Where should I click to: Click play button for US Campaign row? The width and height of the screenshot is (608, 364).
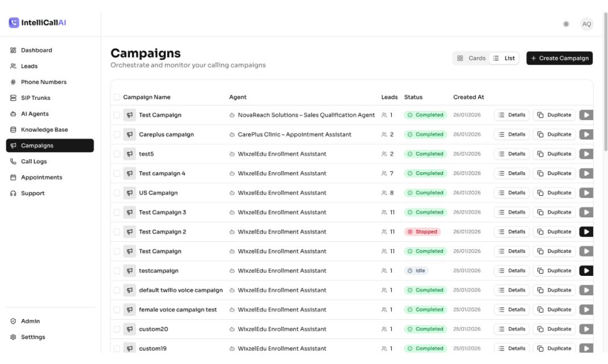pos(586,193)
